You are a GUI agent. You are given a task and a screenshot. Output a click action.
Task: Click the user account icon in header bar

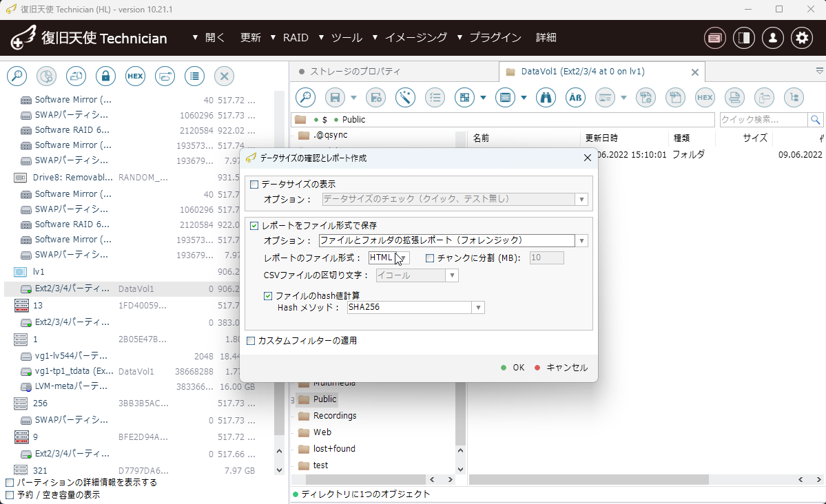tap(773, 38)
